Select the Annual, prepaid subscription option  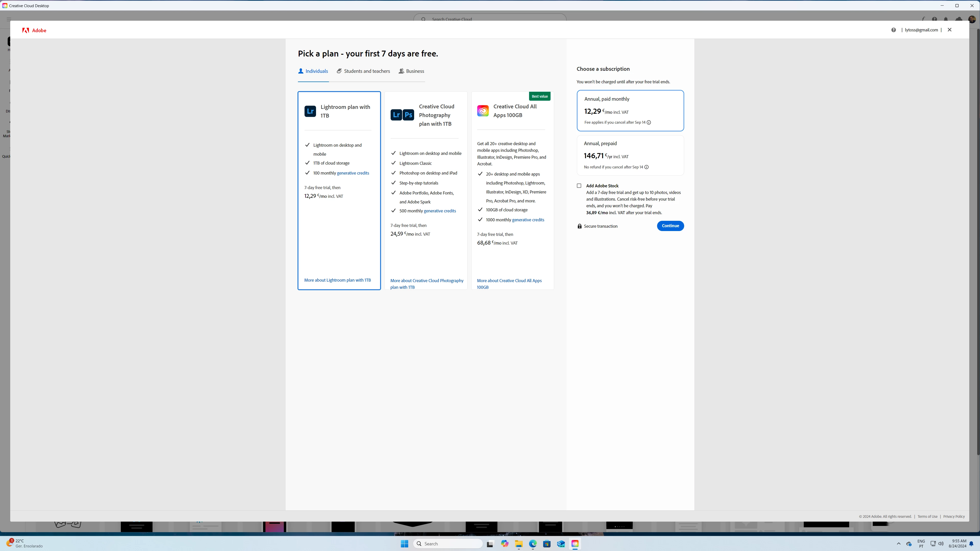click(630, 155)
